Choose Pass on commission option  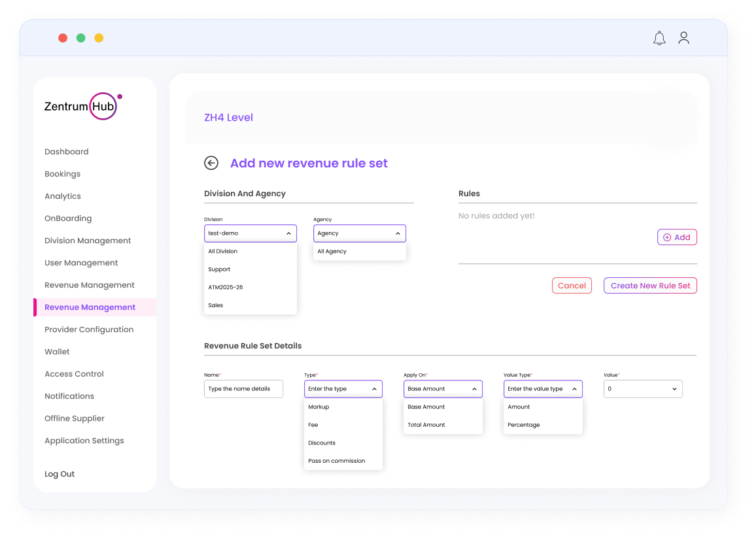tap(337, 461)
